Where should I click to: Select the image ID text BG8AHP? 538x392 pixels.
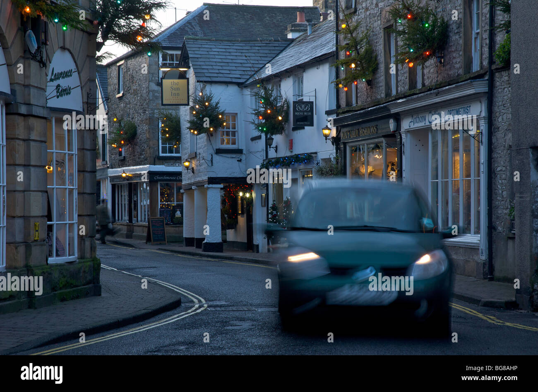[x=506, y=367]
